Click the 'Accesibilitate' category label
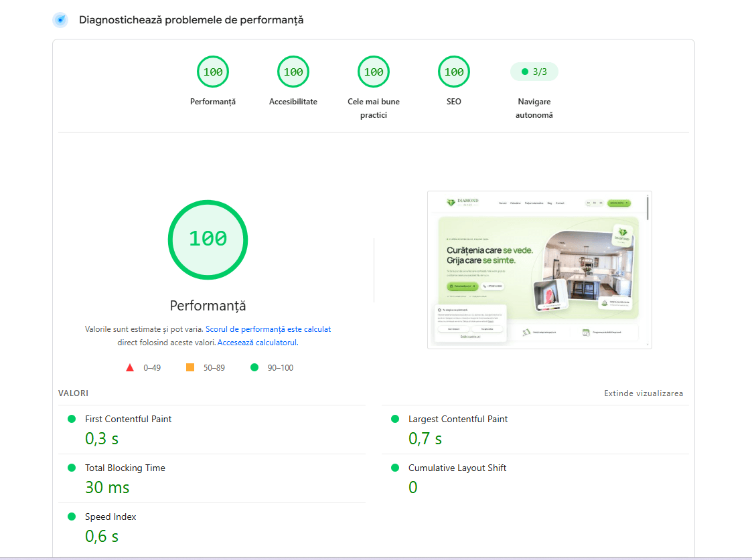The width and height of the screenshot is (752, 560). click(x=293, y=102)
